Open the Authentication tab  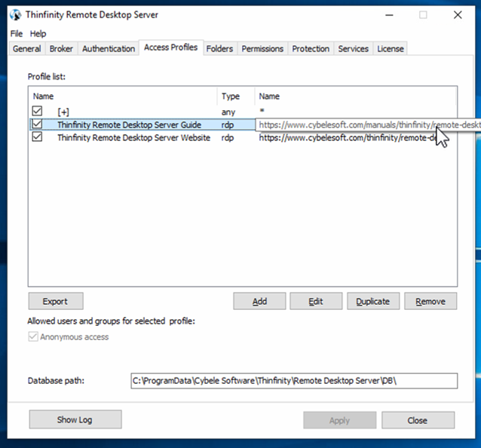pyautogui.click(x=109, y=49)
